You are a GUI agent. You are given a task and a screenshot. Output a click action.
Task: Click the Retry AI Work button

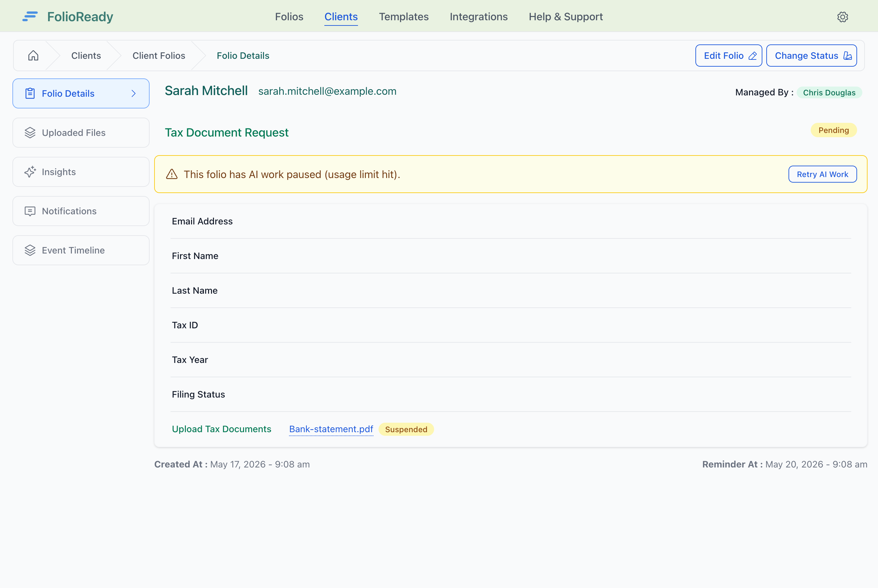[822, 174]
